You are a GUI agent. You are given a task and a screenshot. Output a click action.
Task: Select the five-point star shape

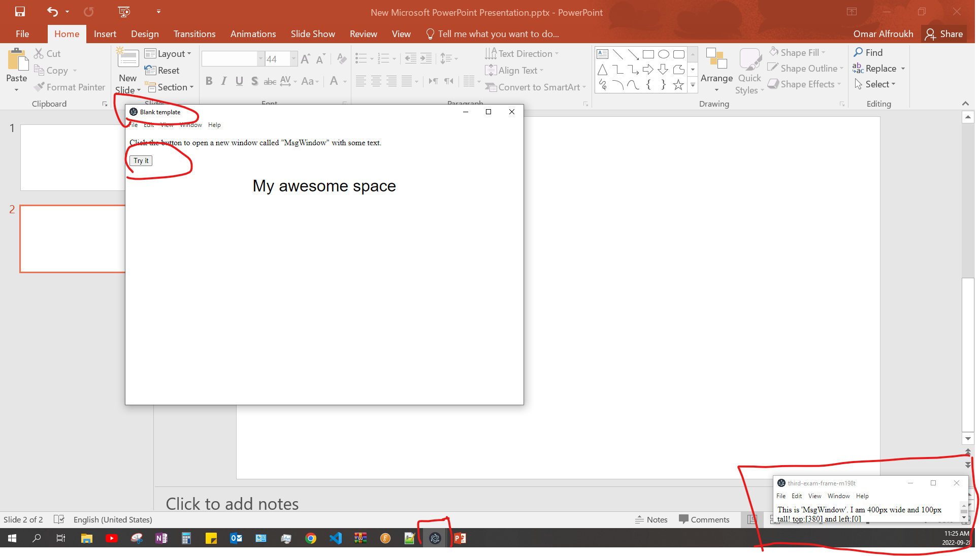click(678, 85)
